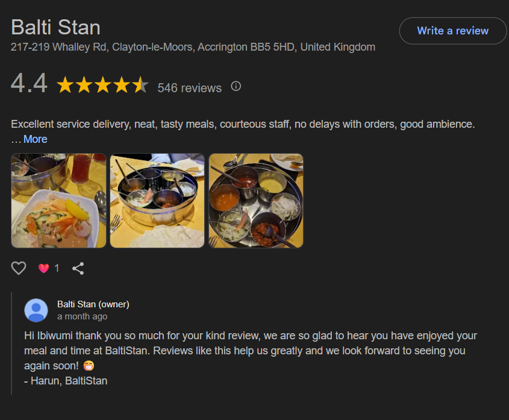Click the Balti Stan (owner) name
Screen dimensions: 509x420
pyautogui.click(x=93, y=304)
